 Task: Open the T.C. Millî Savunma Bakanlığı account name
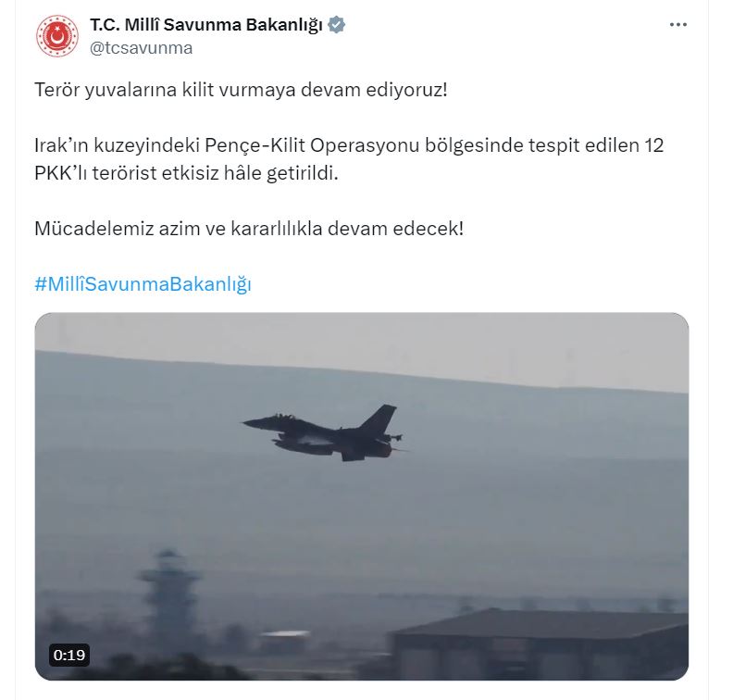[x=206, y=25]
